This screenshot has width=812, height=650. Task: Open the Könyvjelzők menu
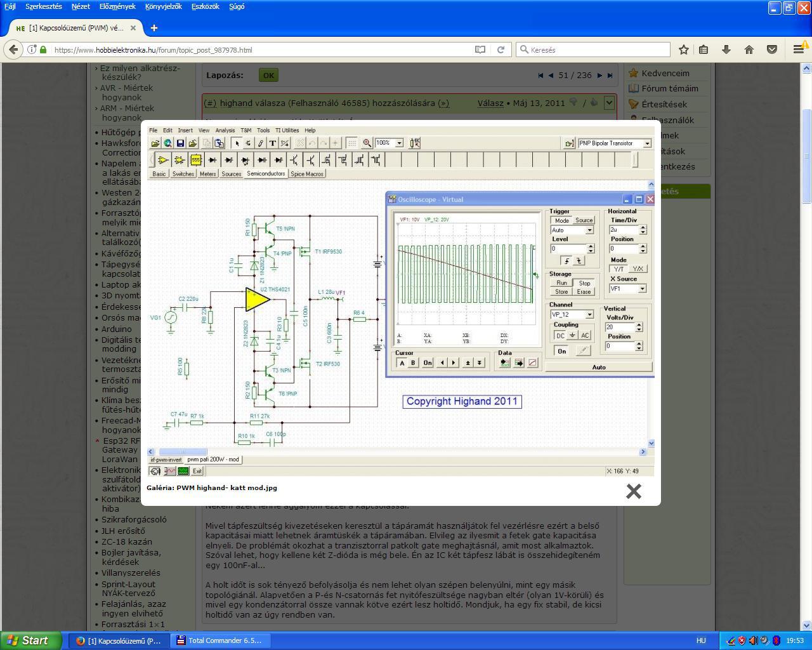163,6
